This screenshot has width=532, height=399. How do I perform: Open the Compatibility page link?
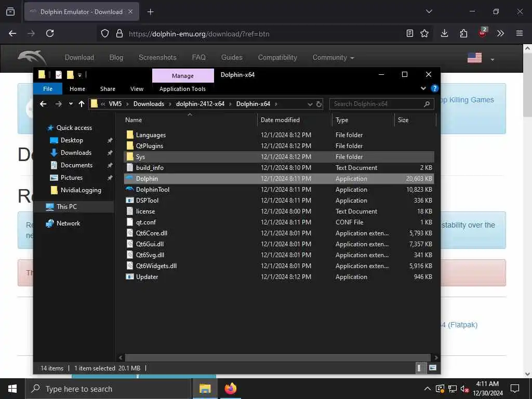click(277, 57)
